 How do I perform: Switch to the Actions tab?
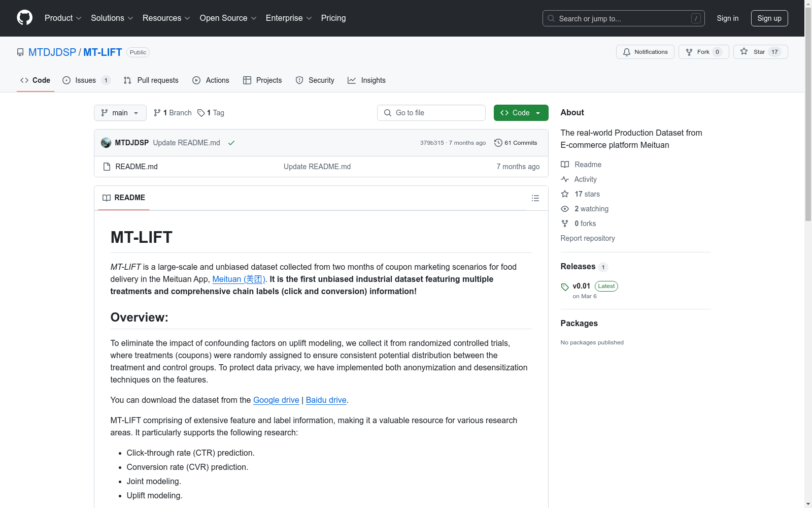coord(211,80)
